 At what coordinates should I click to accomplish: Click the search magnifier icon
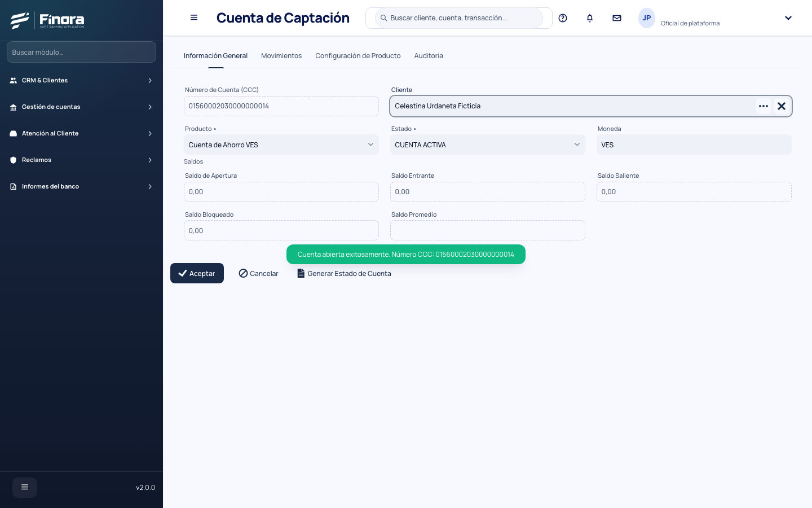[x=384, y=18]
